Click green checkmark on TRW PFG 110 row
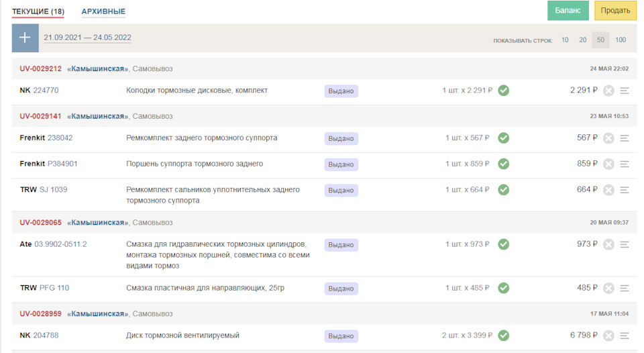The height and width of the screenshot is (353, 644). click(x=504, y=288)
